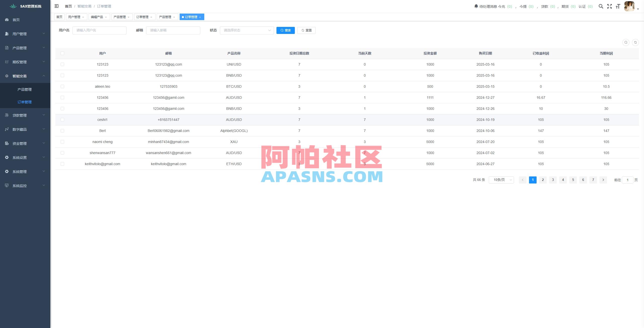Viewport: 644px width, 328px height.
Task: Open global search with the magnifier icon
Action: point(601,6)
